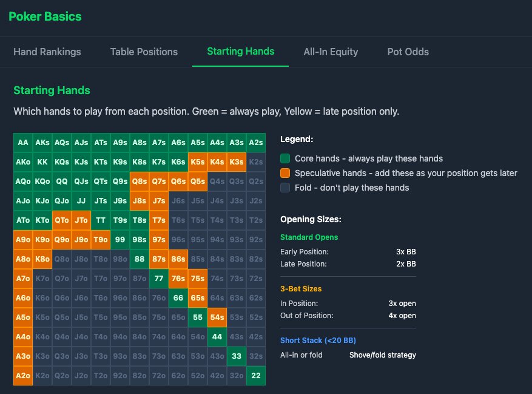Select the Starting Hands tab
This screenshot has height=394, width=532.
240,51
